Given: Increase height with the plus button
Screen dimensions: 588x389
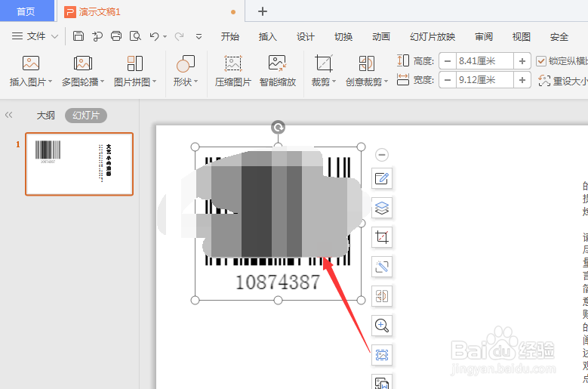Looking at the screenshot, I should click(x=522, y=60).
